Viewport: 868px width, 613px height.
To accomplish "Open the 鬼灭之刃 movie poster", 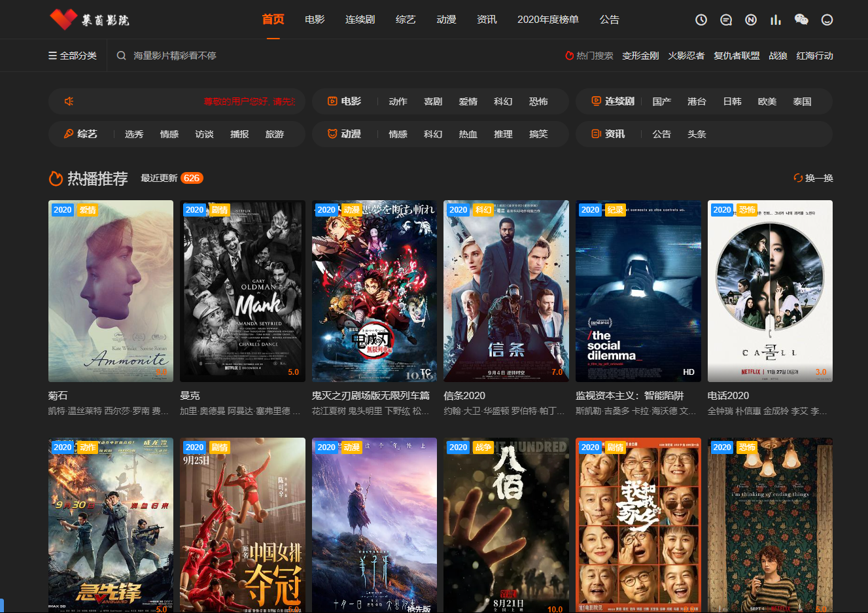I will point(374,291).
